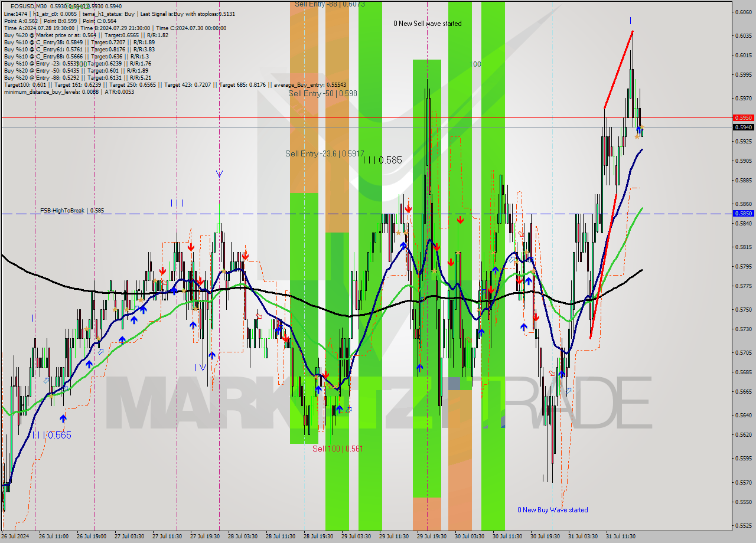Click the 'Buy %20 @ Entry -88: 0.5292' line

click(77, 77)
